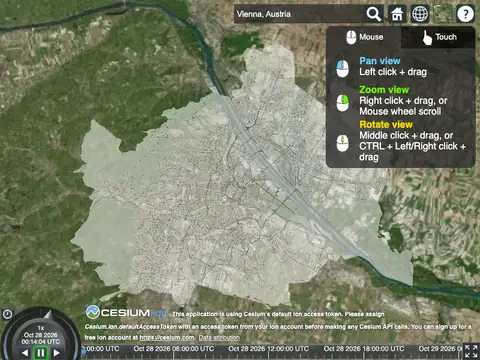Open the Data attribution link
This screenshot has width=480, height=360.
click(x=219, y=338)
